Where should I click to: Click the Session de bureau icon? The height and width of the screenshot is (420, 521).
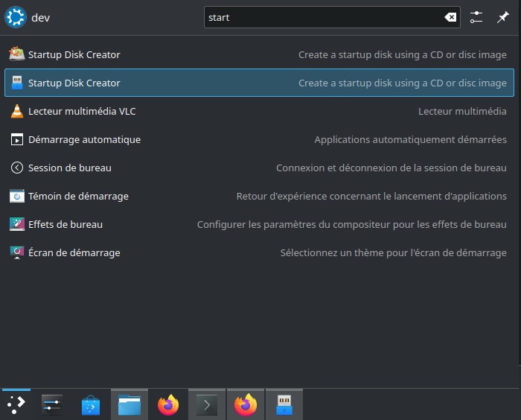pos(17,168)
